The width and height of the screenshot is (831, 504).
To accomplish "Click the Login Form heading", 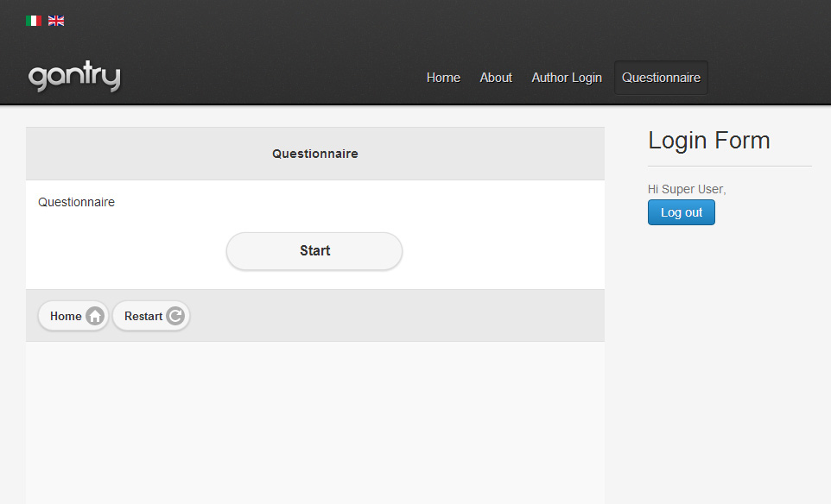I will pyautogui.click(x=709, y=141).
